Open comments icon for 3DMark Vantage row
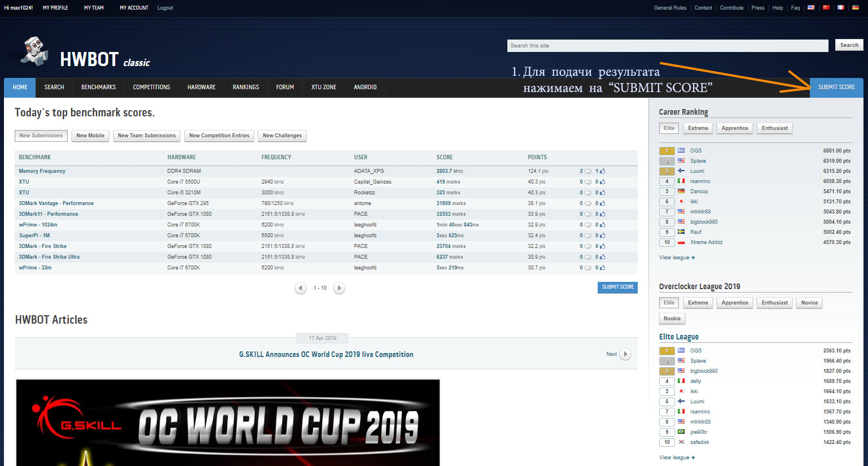This screenshot has height=466, width=868. click(x=588, y=203)
